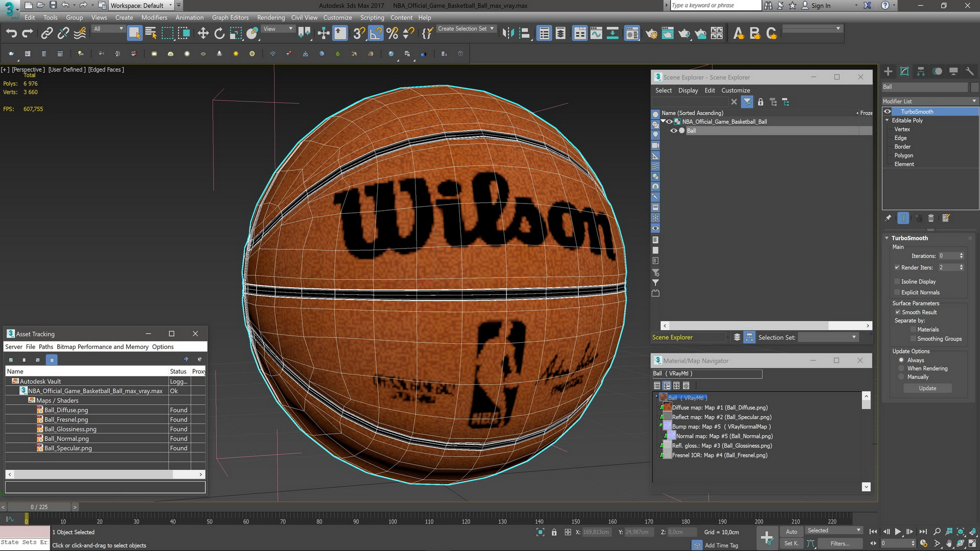
Task: Open Render Setup teapot icon
Action: 651,34
